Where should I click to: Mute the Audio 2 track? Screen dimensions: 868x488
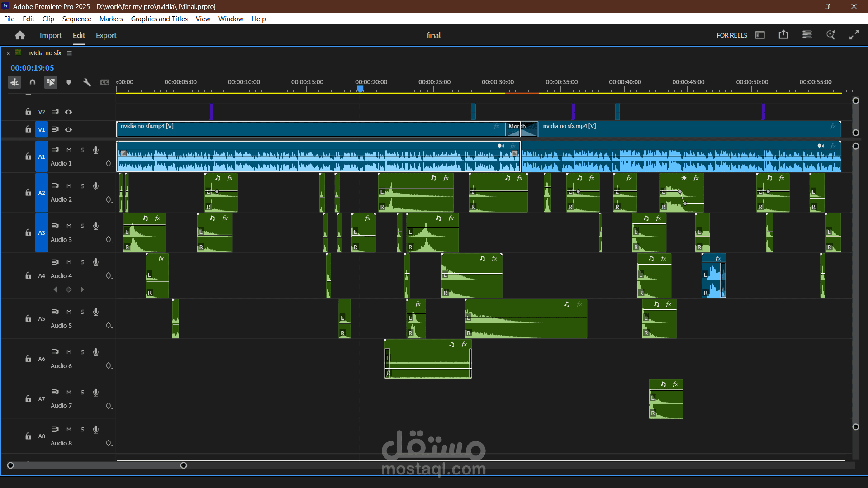[69, 186]
